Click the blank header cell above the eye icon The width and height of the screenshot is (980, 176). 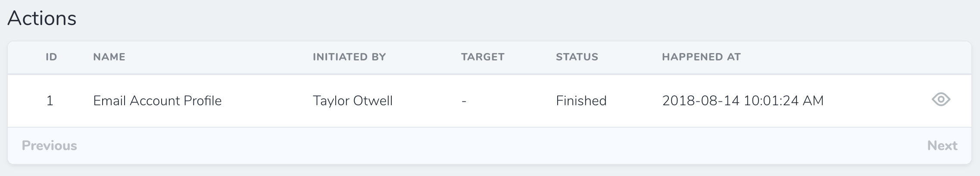click(x=941, y=57)
